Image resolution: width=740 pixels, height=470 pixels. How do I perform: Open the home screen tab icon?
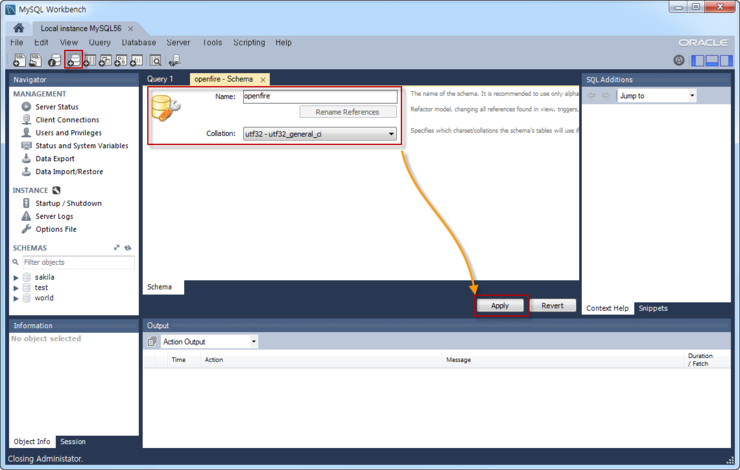point(18,28)
